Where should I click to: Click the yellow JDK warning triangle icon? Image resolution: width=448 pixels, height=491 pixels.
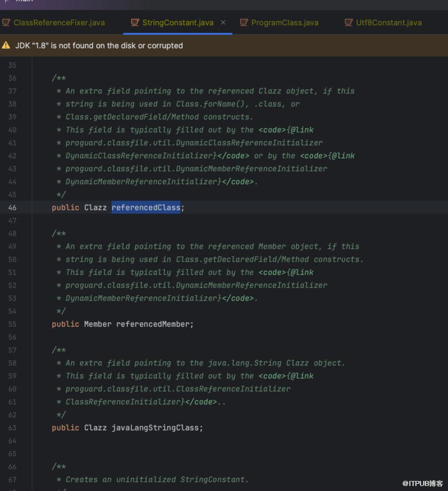(6, 46)
